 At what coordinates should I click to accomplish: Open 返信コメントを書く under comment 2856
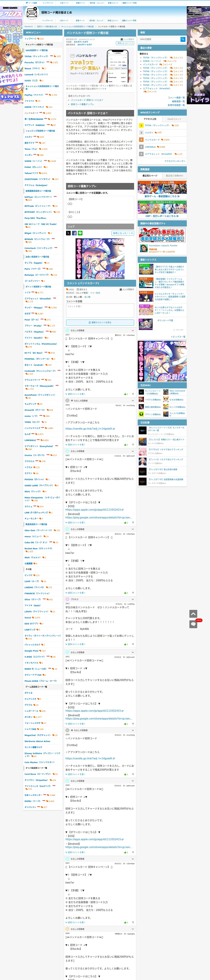[75, 445]
